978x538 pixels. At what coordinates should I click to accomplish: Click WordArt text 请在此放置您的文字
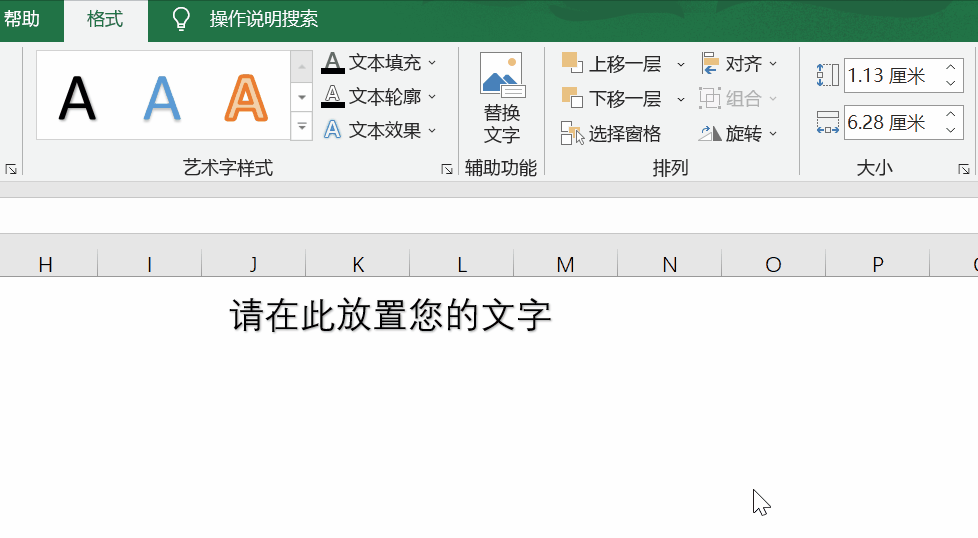click(x=391, y=315)
